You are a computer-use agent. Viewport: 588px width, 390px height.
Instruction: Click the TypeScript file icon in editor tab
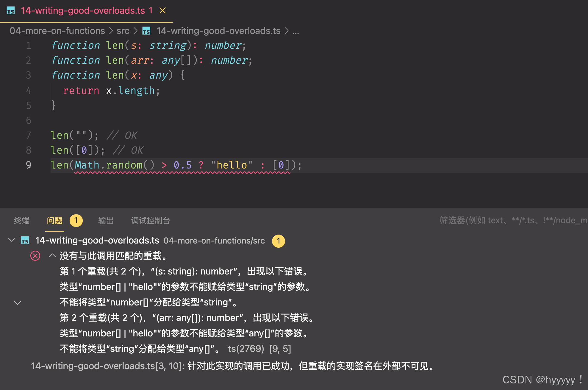tap(11, 11)
